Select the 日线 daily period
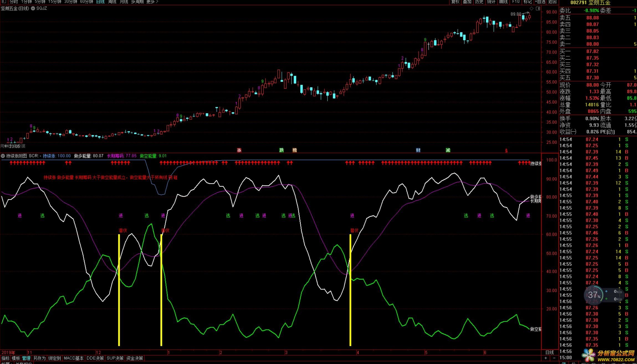Screen dimensions: 637x364 [x=100, y=2]
